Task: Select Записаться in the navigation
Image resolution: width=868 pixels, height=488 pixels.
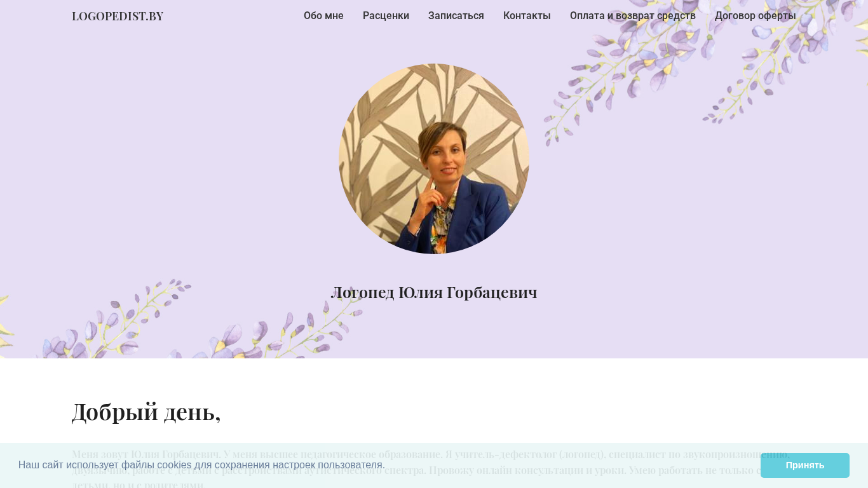Action: point(456,16)
